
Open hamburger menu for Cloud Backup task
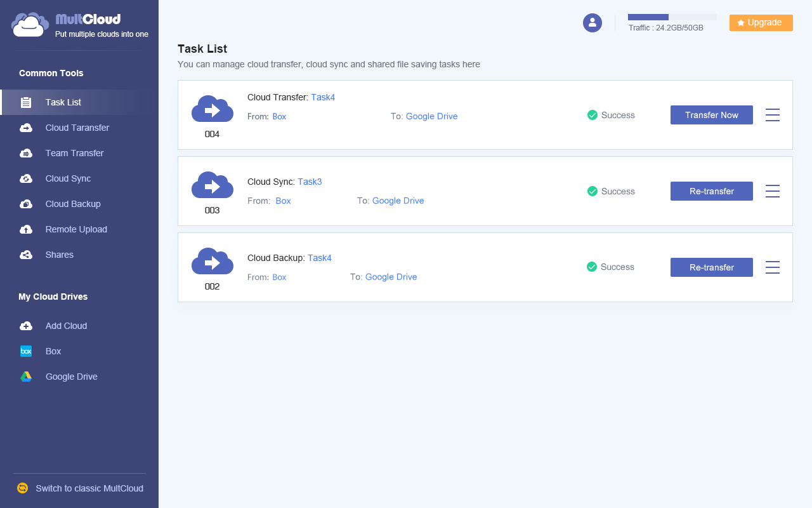coord(773,267)
